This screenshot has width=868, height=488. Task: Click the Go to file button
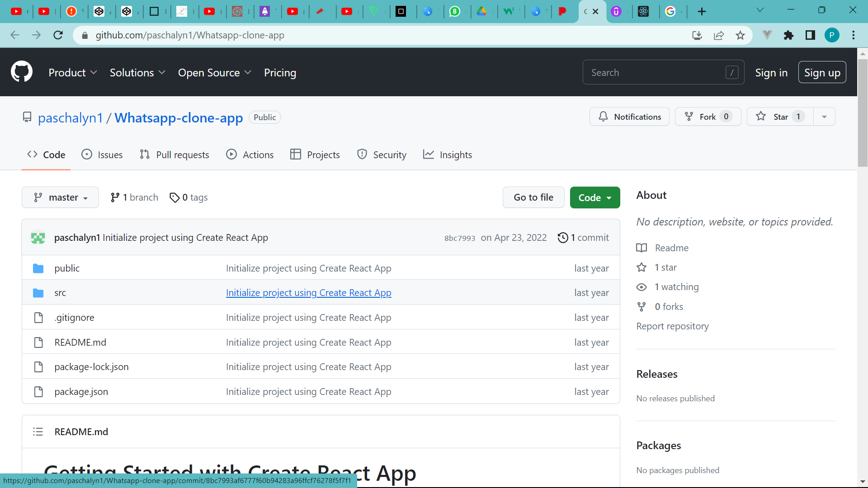pos(533,197)
